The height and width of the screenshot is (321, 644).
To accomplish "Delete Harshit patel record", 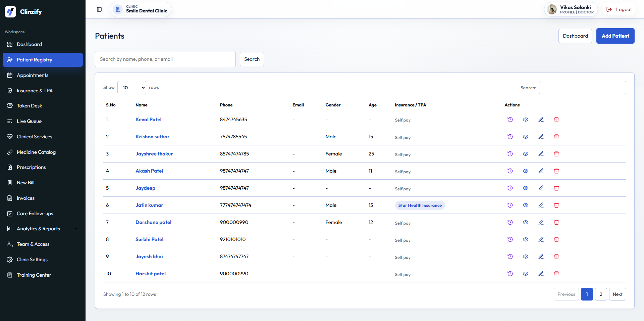I will [556, 274].
